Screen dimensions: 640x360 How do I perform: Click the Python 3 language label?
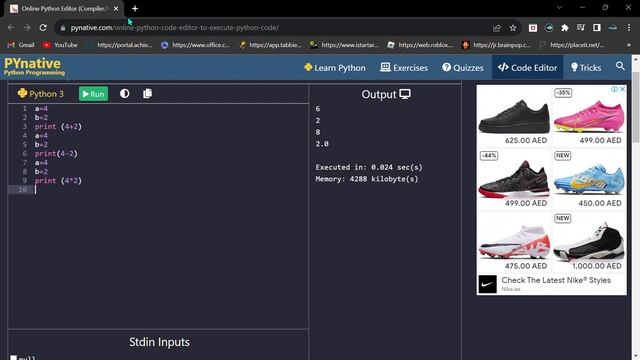40,94
